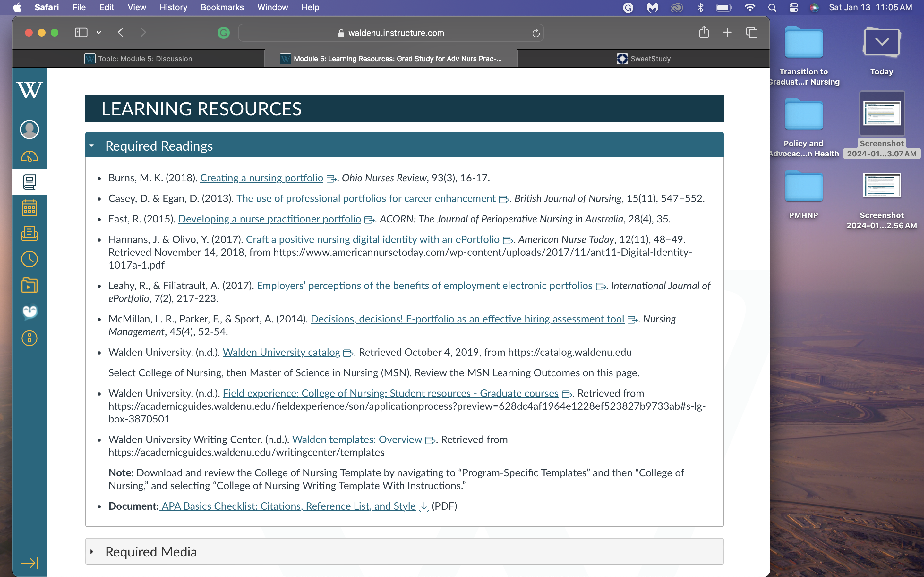Viewport: 924px width, 577px height.
Task: Open the Creating a nursing portfolio link
Action: click(261, 178)
